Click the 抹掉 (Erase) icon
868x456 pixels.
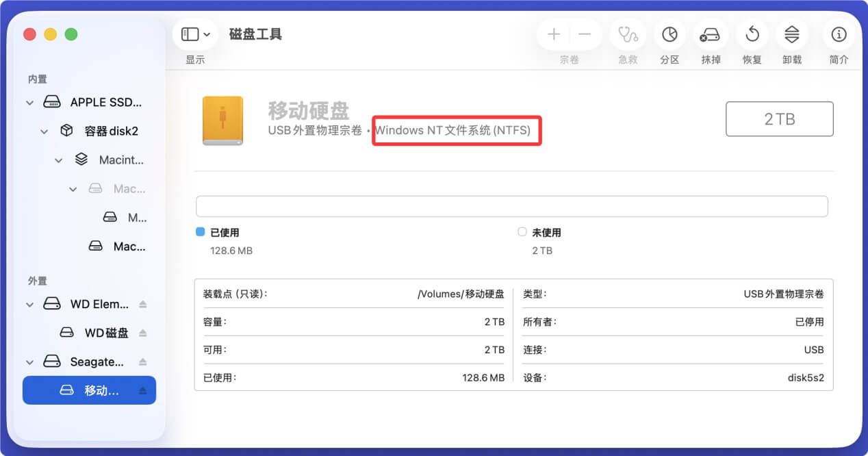tap(710, 34)
